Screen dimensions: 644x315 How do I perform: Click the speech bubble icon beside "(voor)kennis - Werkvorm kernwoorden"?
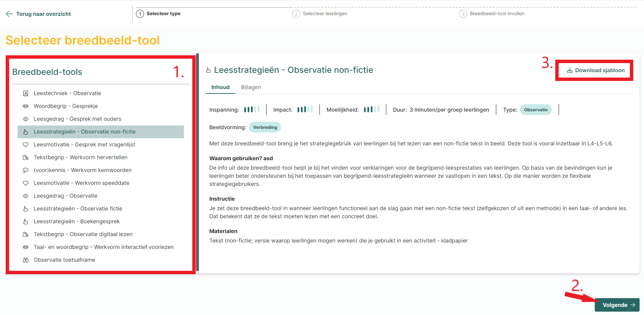click(x=26, y=170)
